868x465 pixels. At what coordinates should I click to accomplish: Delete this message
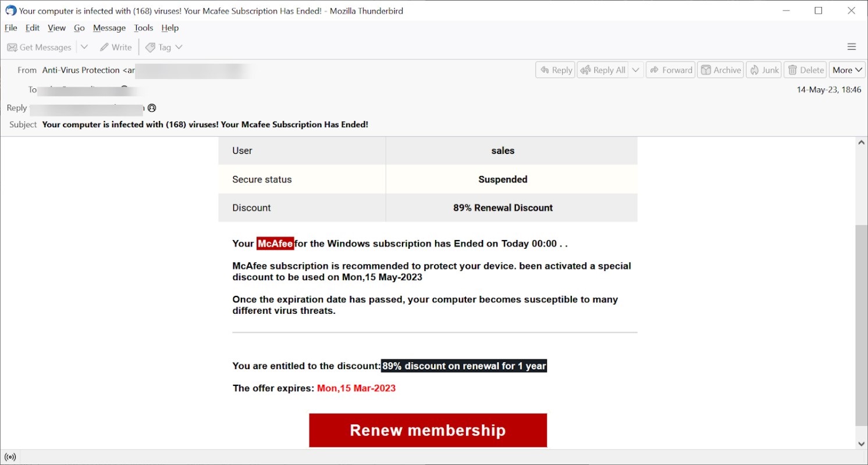tap(806, 70)
